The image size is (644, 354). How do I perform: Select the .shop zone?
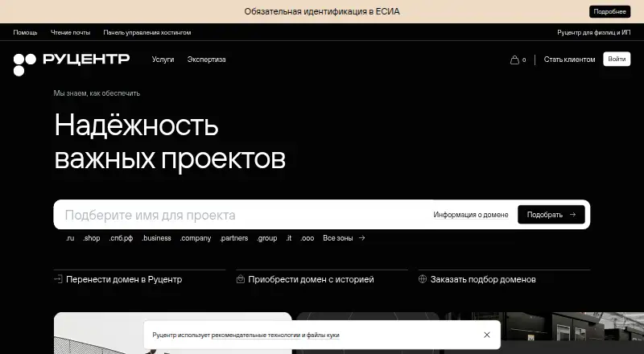coord(91,238)
